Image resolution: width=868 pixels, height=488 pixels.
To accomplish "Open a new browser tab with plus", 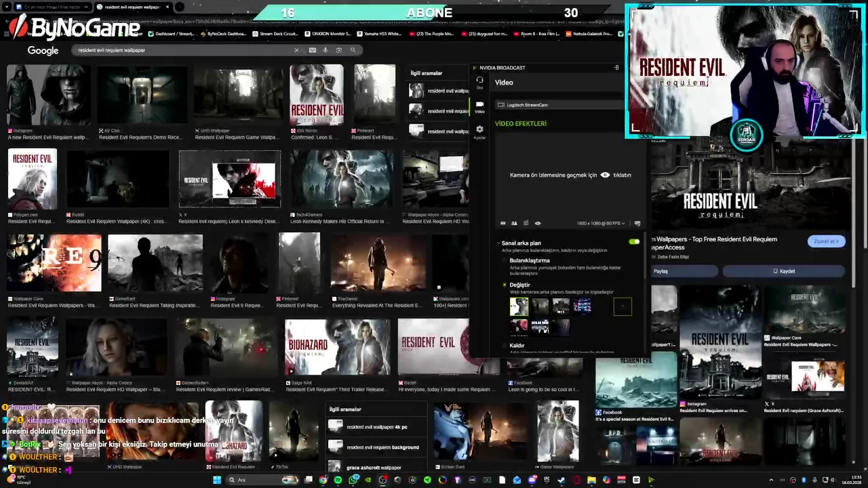I will point(180,7).
